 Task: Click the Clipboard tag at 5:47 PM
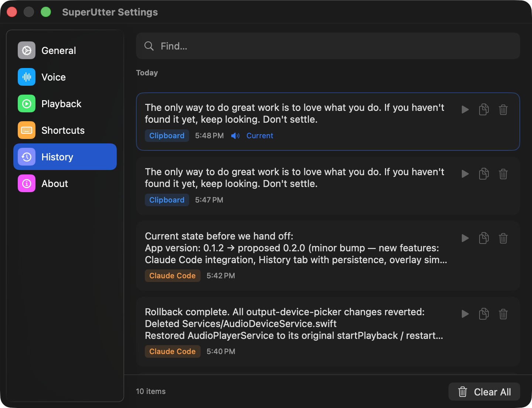[x=167, y=200]
